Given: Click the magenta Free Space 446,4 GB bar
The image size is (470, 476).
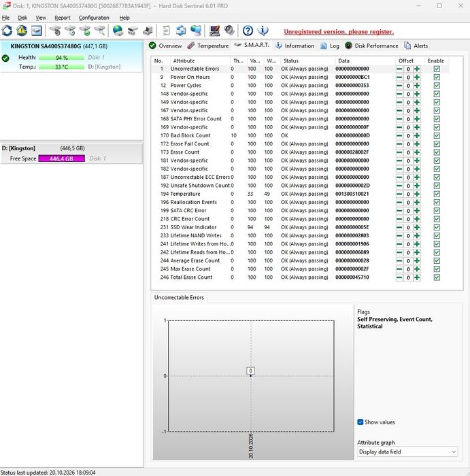Looking at the screenshot, I should pos(62,158).
